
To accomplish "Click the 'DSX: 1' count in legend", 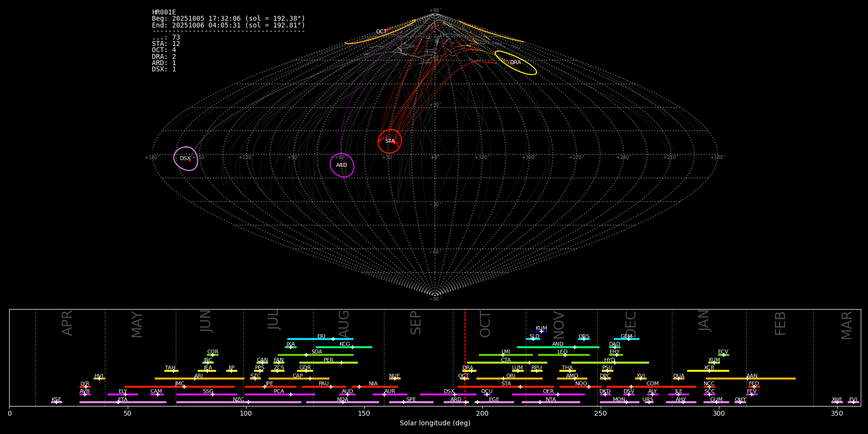I will [164, 69].
